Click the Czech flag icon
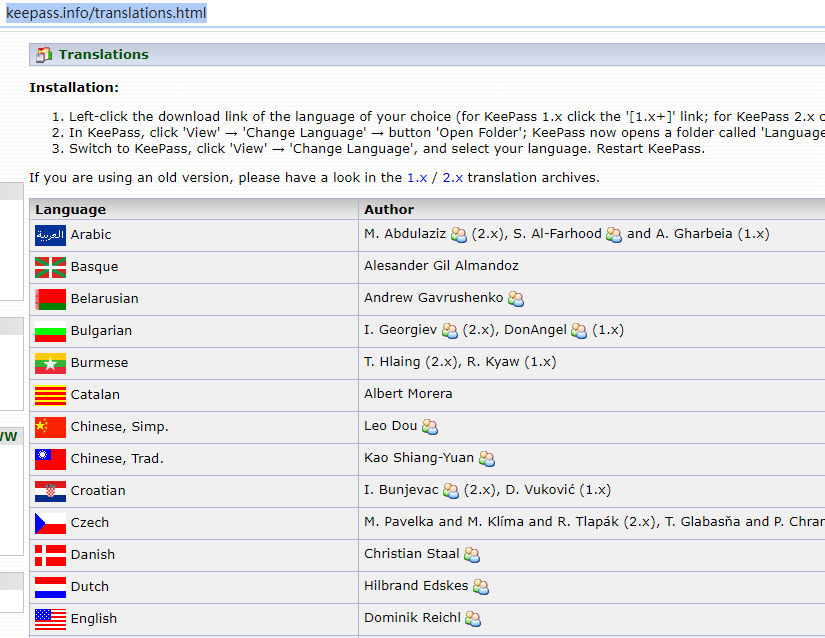825x638 pixels. [x=51, y=523]
